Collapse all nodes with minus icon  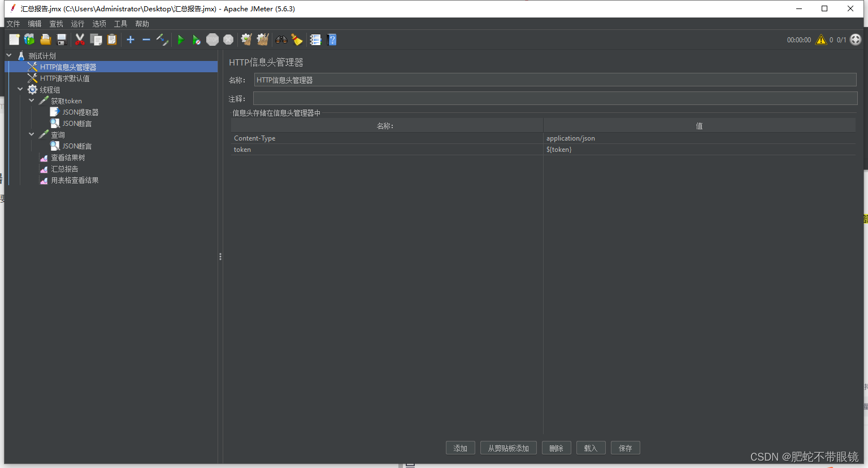click(146, 40)
